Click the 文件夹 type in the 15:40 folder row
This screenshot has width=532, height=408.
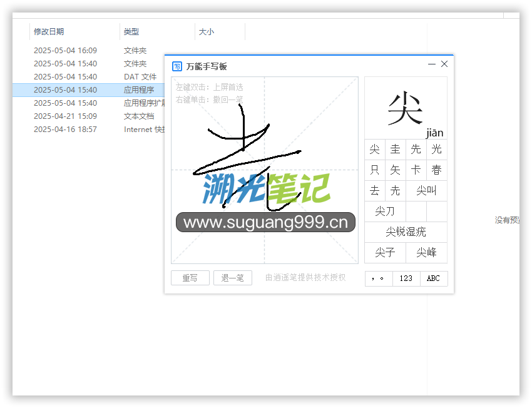(135, 64)
